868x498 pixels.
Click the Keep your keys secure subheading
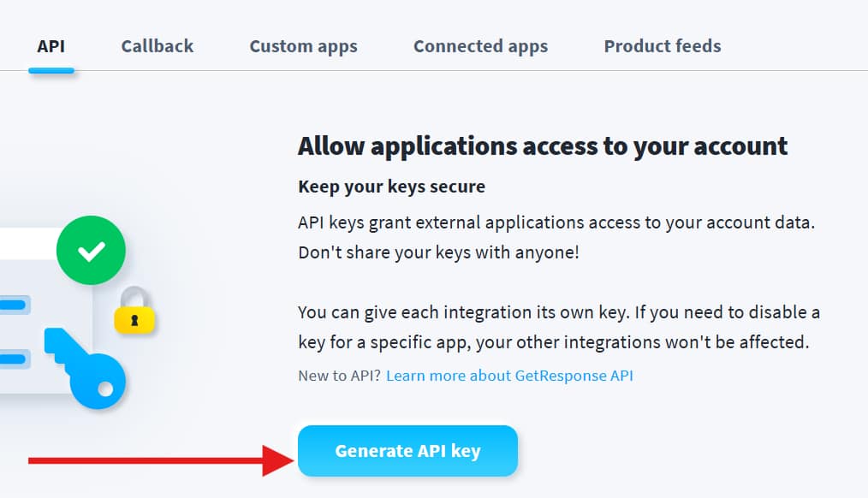click(x=391, y=187)
